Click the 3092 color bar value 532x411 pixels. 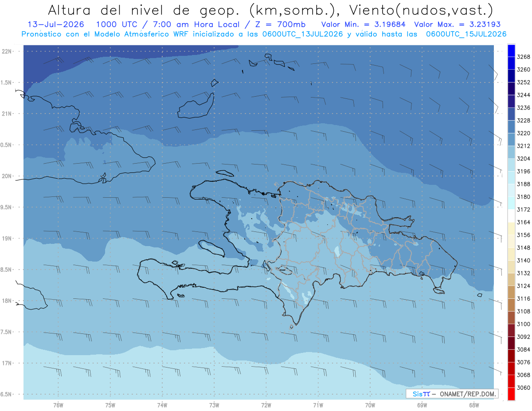click(524, 337)
